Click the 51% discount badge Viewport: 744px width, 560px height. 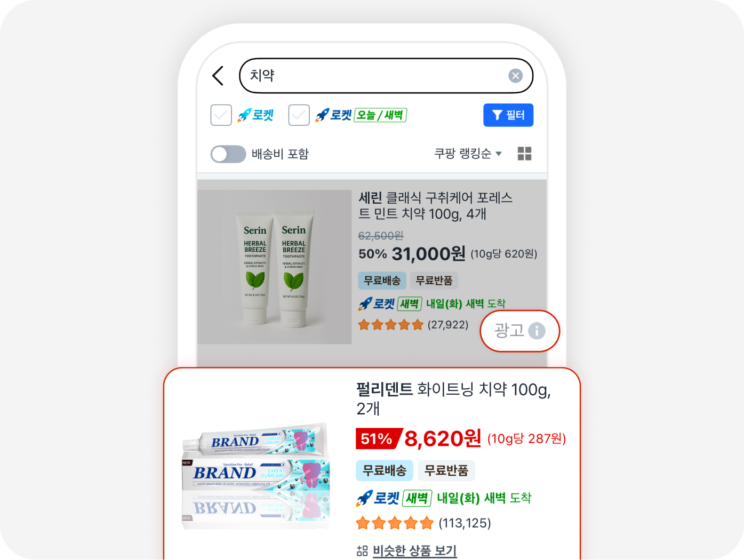pyautogui.click(x=378, y=439)
